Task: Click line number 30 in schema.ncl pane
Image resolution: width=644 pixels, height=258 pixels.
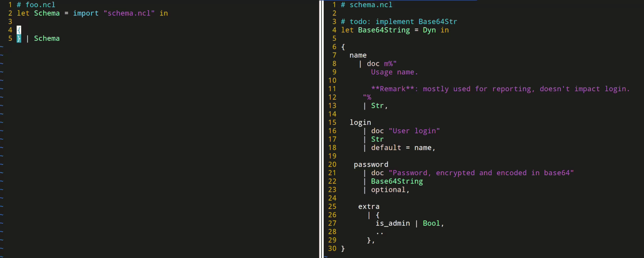Action: (332, 249)
